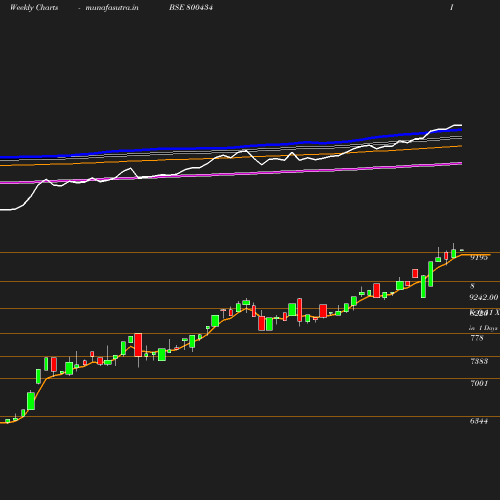The width and height of the screenshot is (500, 500).
Task: Click the "in 1 Days" label
Action: [483, 328]
